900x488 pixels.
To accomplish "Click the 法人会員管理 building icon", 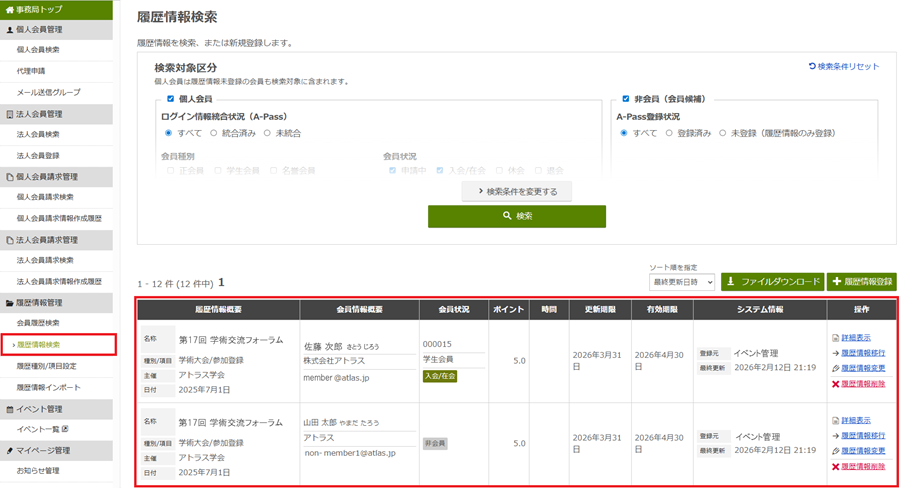I will (9, 114).
